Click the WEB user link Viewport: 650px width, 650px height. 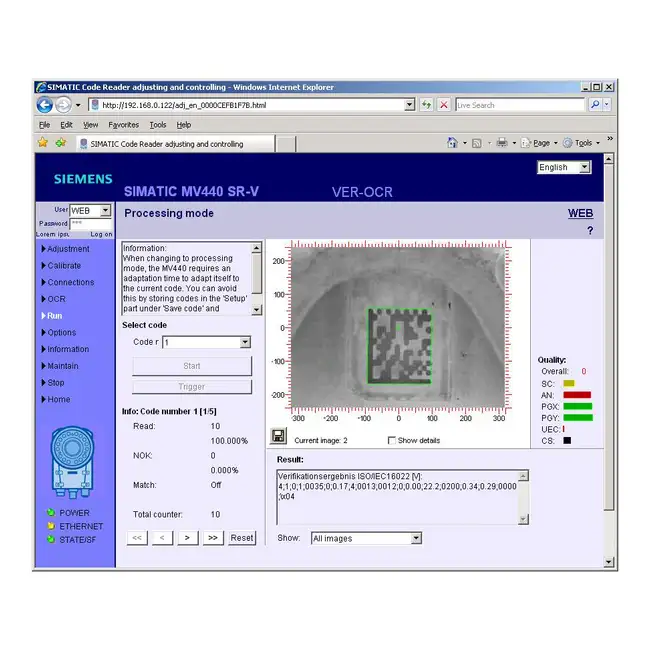580,213
